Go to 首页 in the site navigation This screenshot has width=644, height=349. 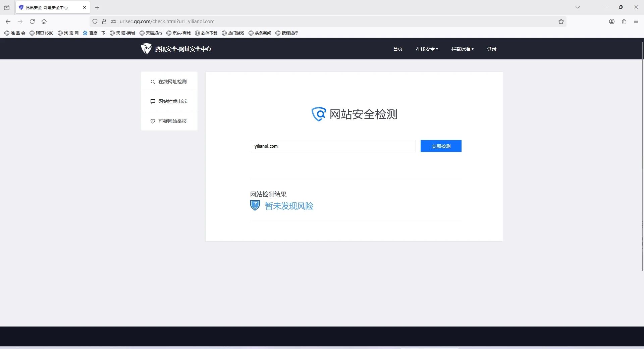pyautogui.click(x=398, y=49)
